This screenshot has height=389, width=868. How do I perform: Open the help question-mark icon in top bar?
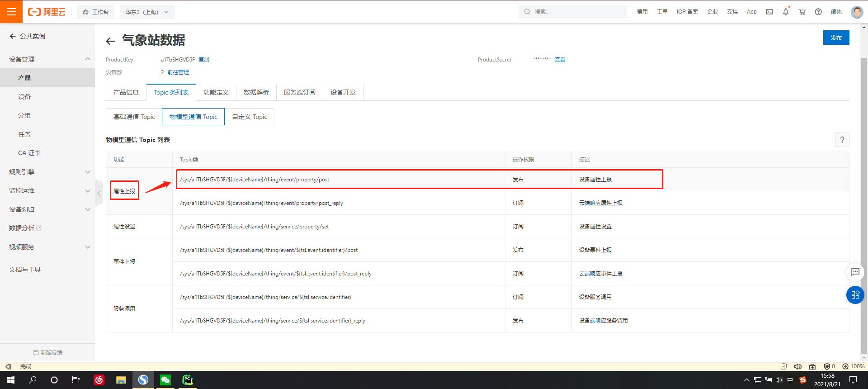tap(818, 12)
